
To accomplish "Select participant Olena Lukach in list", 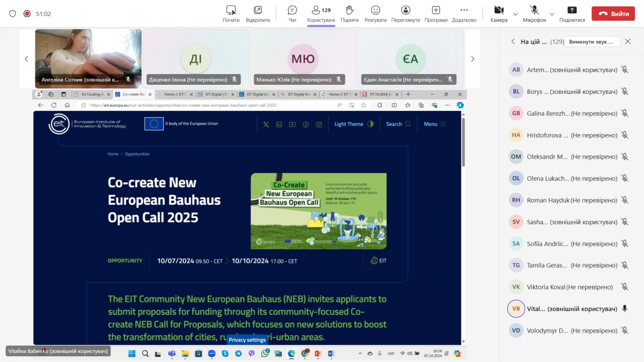I will pyautogui.click(x=569, y=179).
